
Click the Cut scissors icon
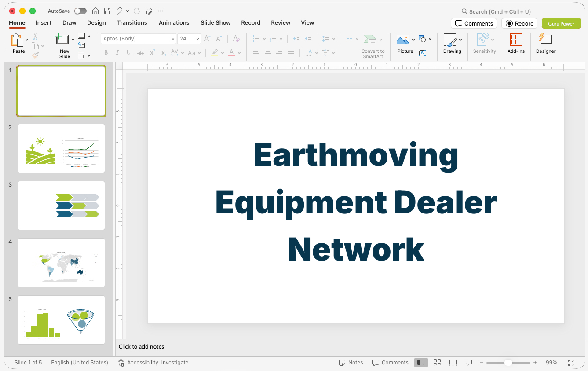pyautogui.click(x=35, y=37)
